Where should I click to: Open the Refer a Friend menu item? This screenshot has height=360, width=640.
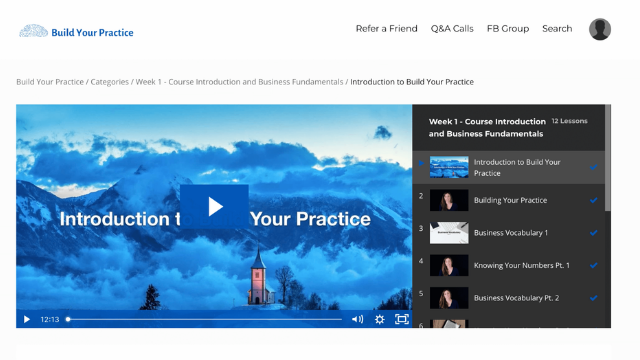point(387,29)
